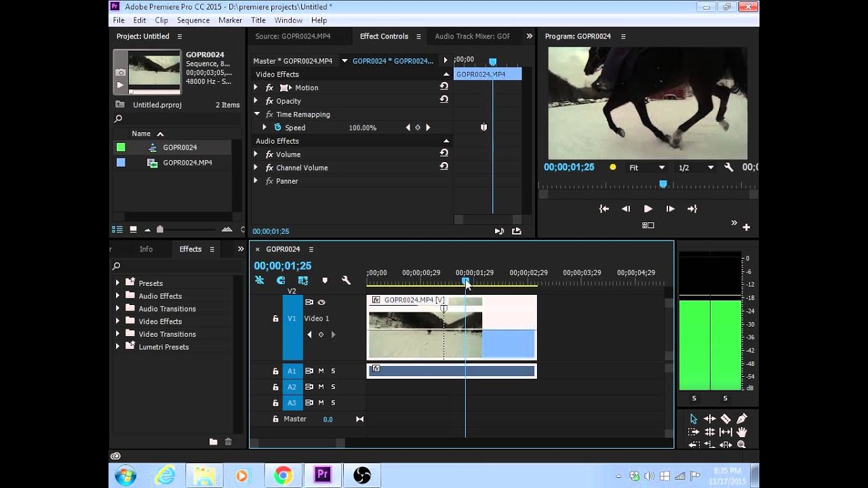The height and width of the screenshot is (488, 868).
Task: Click the Master volume value 0.0
Action: [x=328, y=420]
